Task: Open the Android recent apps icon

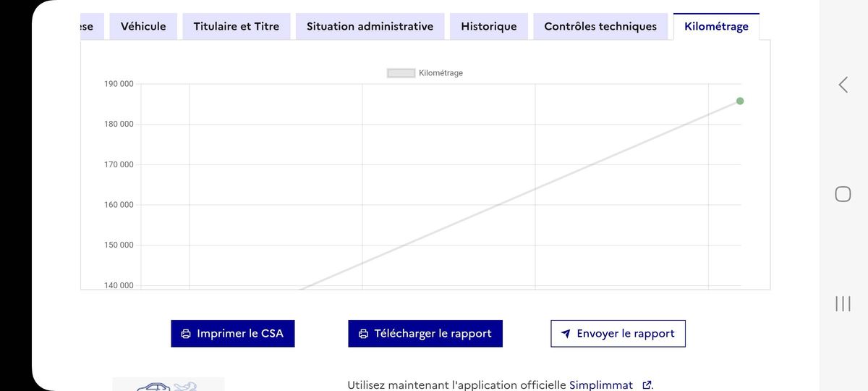Action: point(843,303)
